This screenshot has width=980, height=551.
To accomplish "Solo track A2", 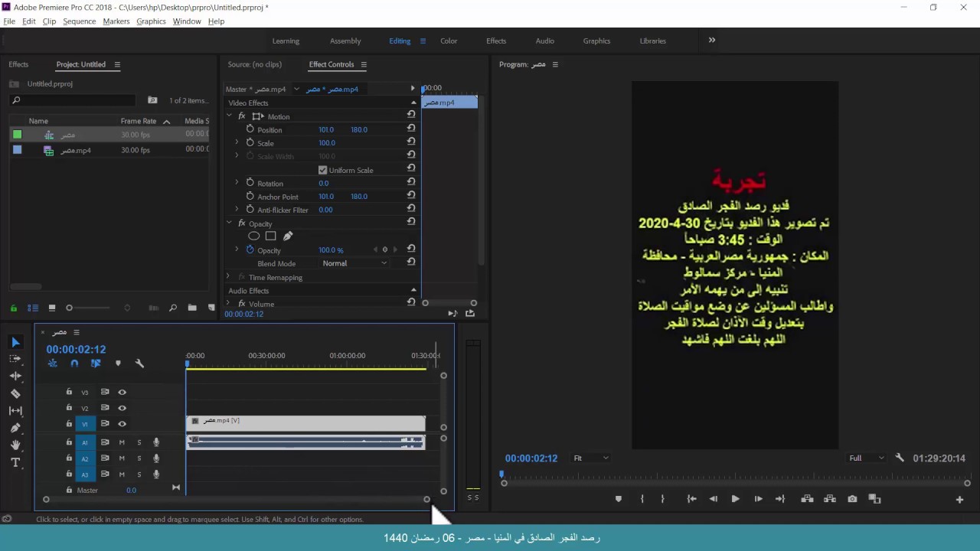I will tap(139, 458).
